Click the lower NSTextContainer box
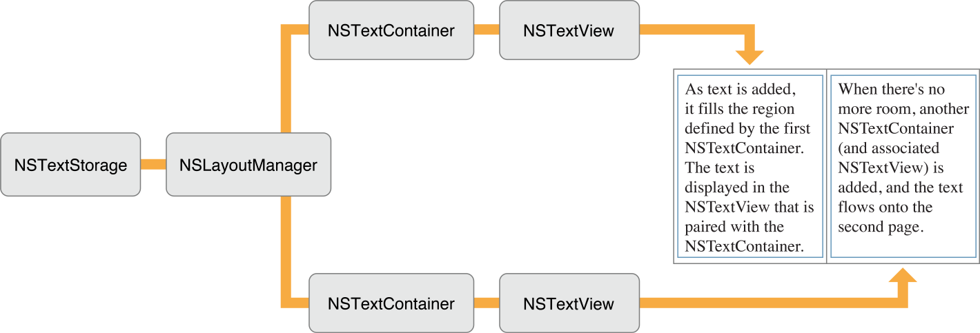 click(x=391, y=303)
